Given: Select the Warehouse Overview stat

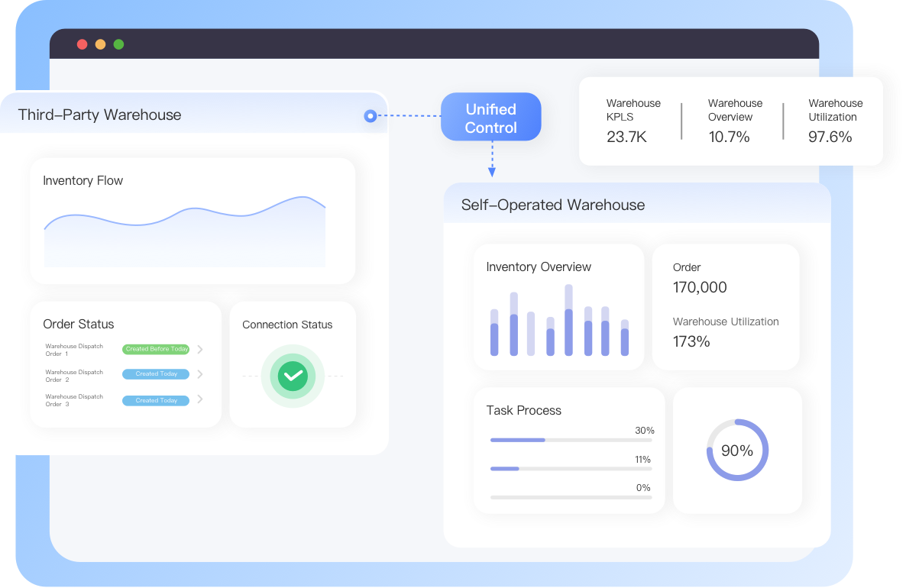Looking at the screenshot, I should pos(735,121).
